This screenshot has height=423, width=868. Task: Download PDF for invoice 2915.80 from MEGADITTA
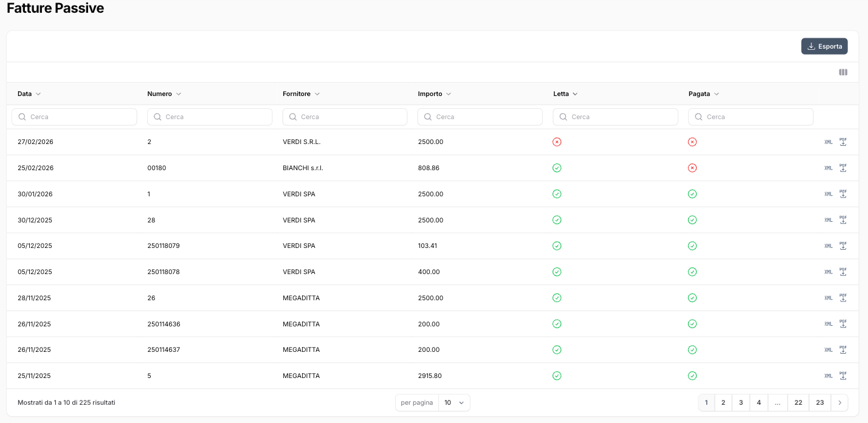pyautogui.click(x=843, y=376)
